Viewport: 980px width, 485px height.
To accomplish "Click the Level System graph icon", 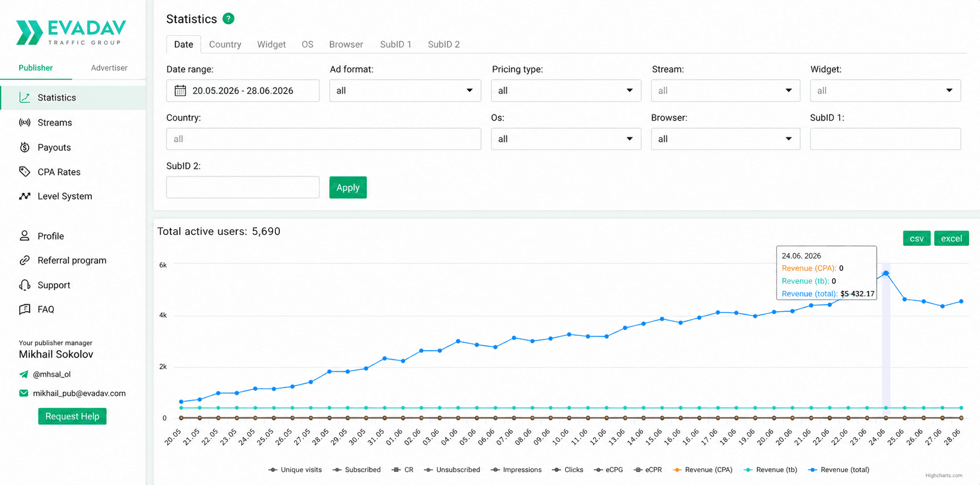I will point(25,196).
